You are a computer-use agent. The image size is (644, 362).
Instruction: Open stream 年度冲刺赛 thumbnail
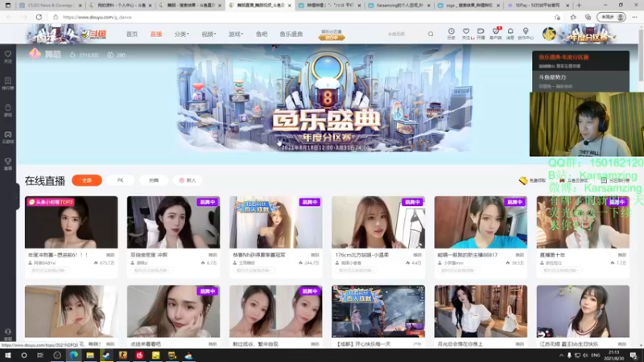pyautogui.click(x=71, y=222)
